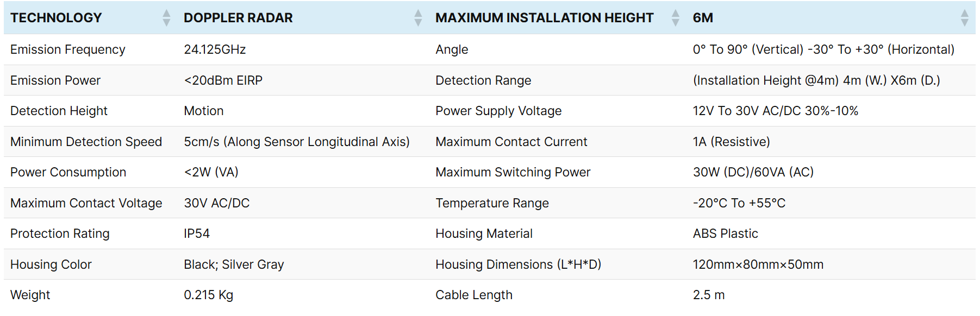Click the 1A (Resistive) value cell
This screenshot has width=980, height=316.
(731, 142)
